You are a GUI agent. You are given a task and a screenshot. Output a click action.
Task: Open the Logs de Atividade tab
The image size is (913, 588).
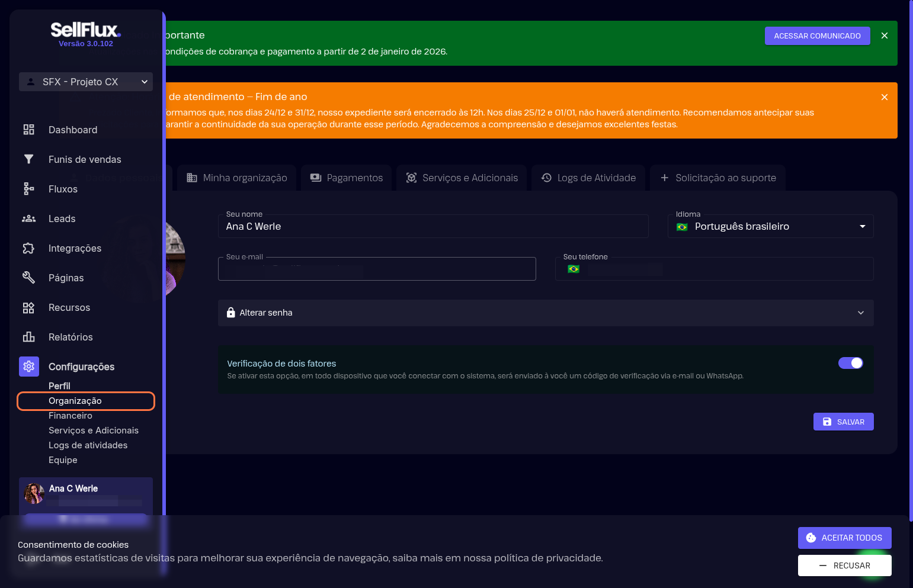point(588,178)
